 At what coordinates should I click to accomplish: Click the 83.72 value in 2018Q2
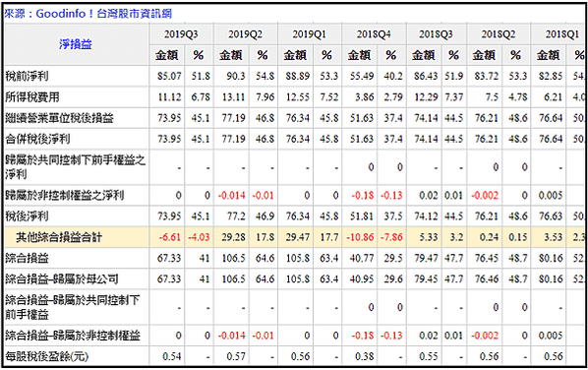click(487, 76)
